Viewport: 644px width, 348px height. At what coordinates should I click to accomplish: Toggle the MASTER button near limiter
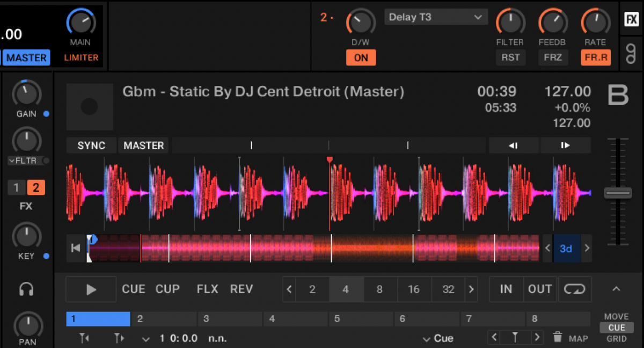click(26, 57)
